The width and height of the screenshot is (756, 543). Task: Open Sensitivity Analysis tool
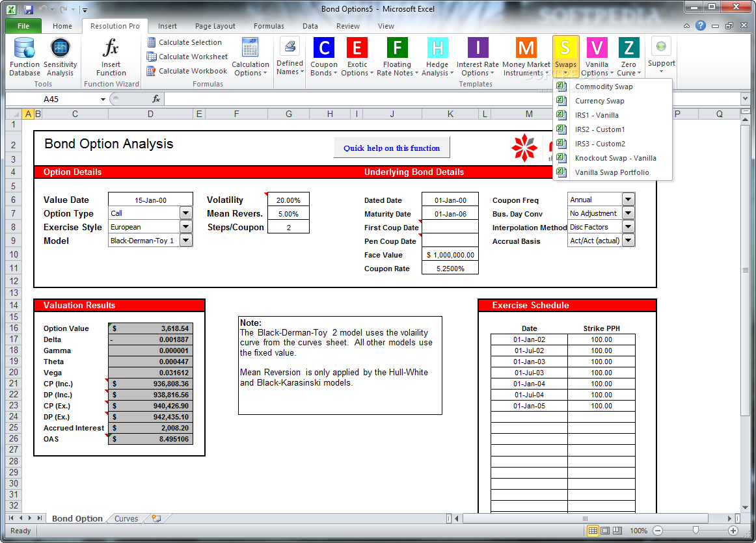(x=60, y=57)
